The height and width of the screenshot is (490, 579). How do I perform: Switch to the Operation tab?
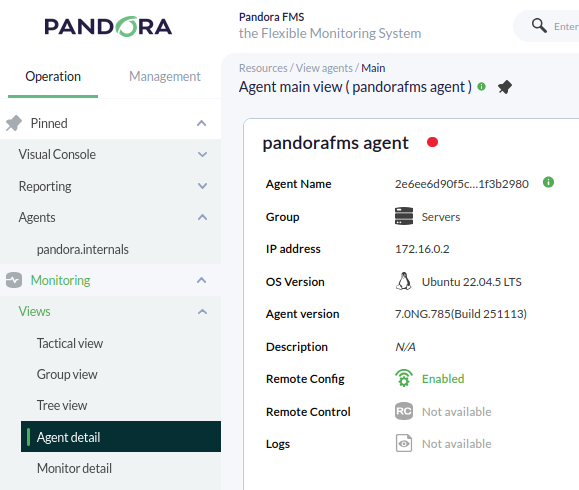[x=53, y=76]
